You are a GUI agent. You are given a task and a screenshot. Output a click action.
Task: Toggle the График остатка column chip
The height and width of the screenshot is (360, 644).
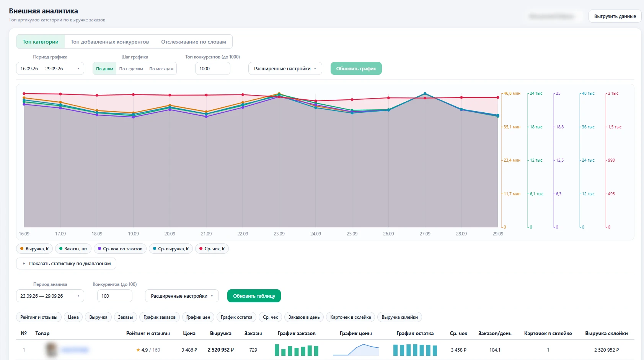click(x=236, y=317)
